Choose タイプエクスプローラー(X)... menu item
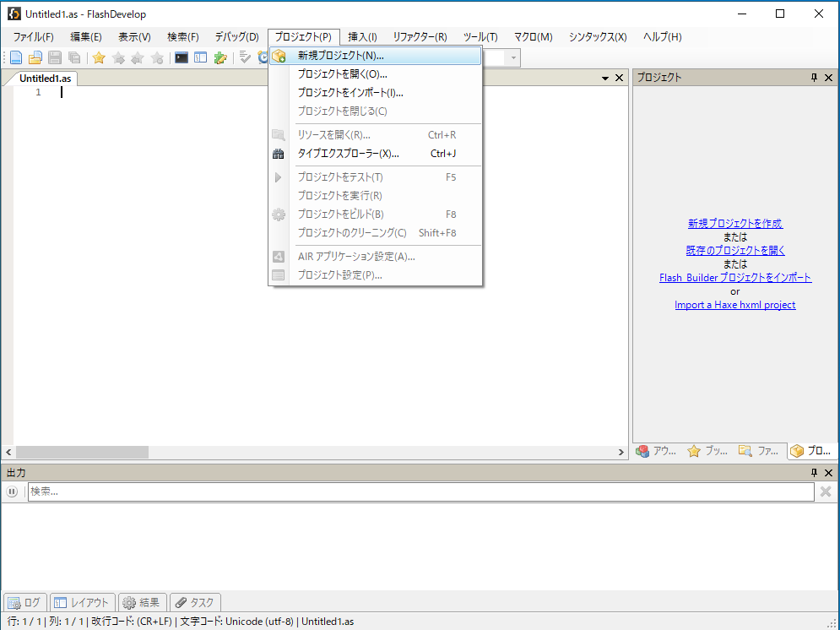840x630 pixels. tap(375, 154)
